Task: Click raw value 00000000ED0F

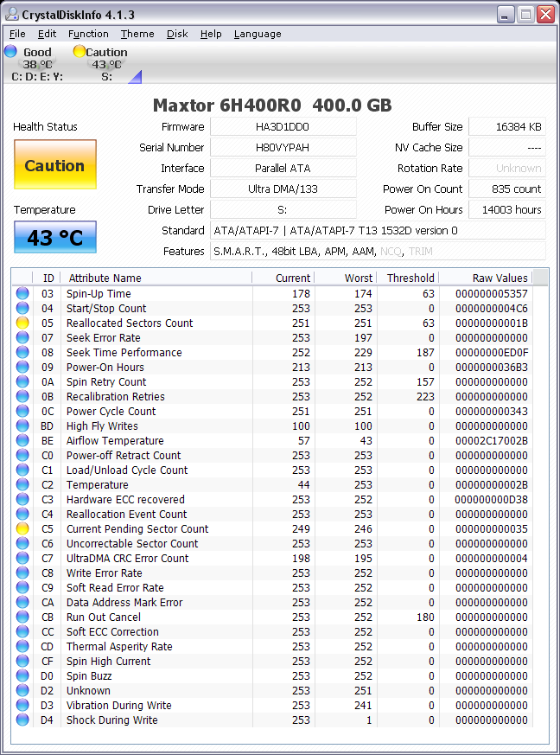Action: [491, 353]
